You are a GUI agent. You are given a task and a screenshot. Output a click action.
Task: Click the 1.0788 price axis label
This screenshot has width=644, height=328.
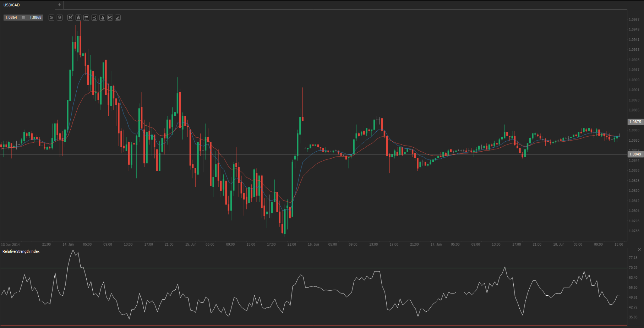[634, 231]
